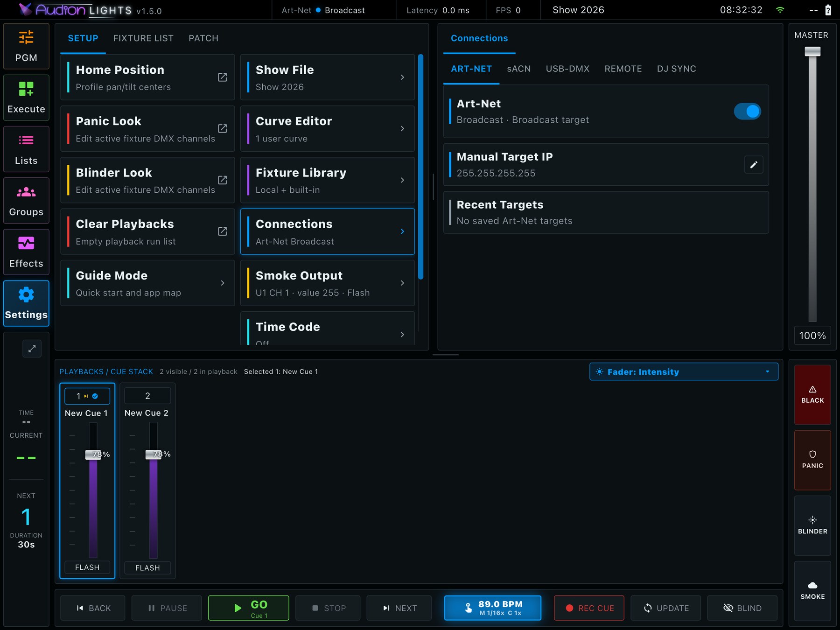The image size is (840, 630).
Task: Select the REMOTE connections tab
Action: click(x=623, y=69)
